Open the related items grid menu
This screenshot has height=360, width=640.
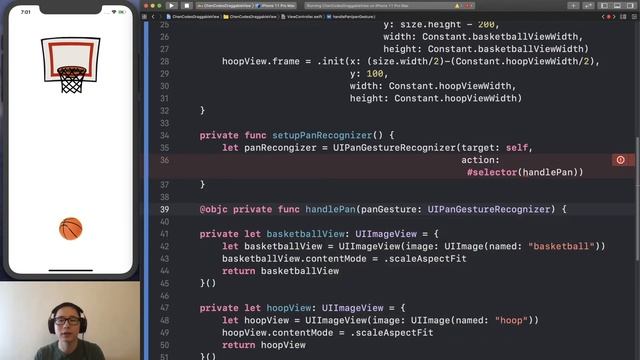tap(144, 17)
